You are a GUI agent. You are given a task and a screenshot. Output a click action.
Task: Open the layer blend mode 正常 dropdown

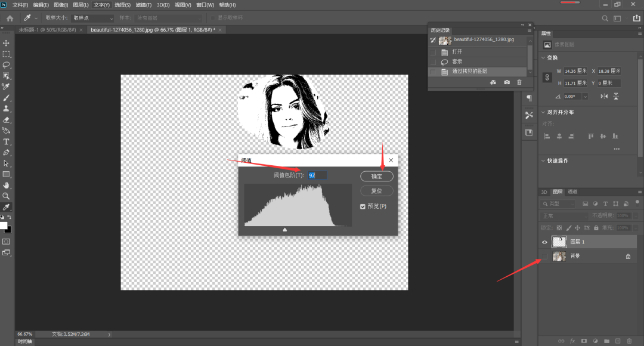click(x=563, y=215)
